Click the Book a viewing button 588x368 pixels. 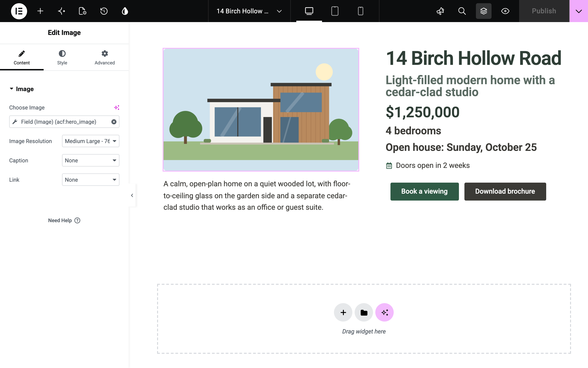click(424, 192)
